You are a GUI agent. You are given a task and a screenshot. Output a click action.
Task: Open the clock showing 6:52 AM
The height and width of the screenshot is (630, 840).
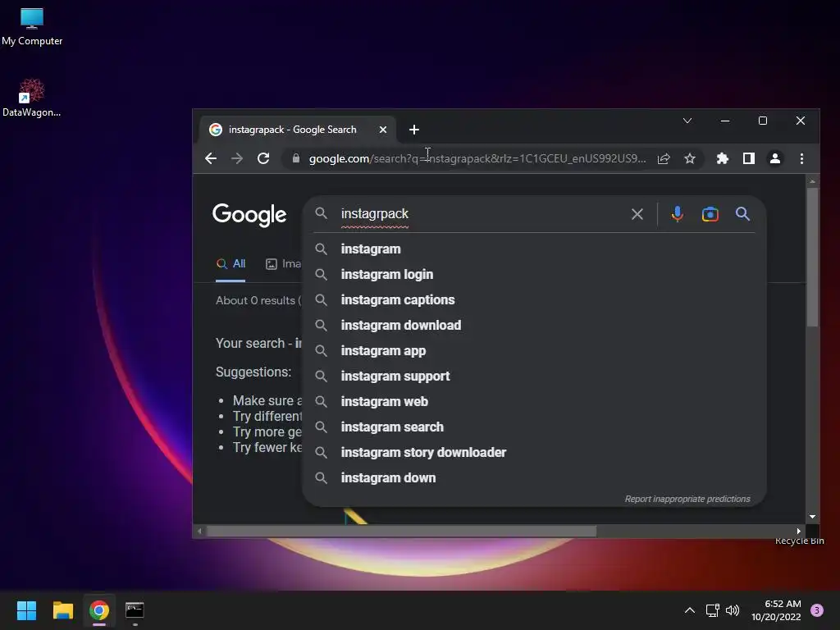(x=776, y=610)
